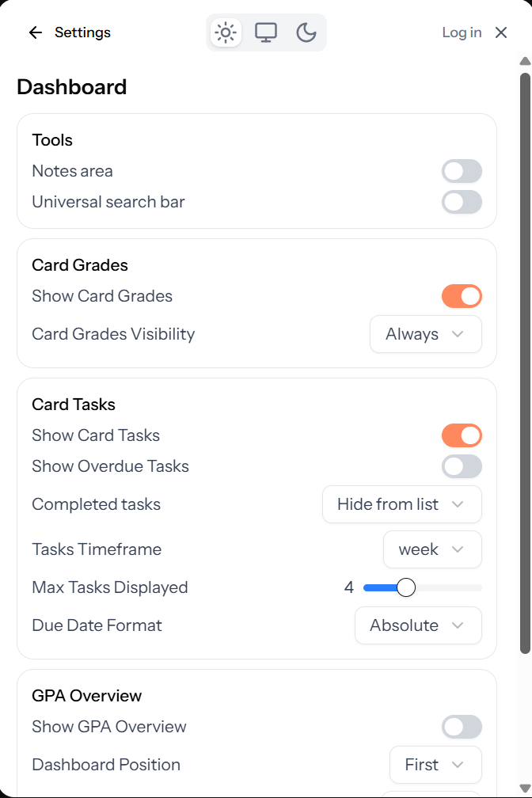Close the Settings panel

[500, 32]
